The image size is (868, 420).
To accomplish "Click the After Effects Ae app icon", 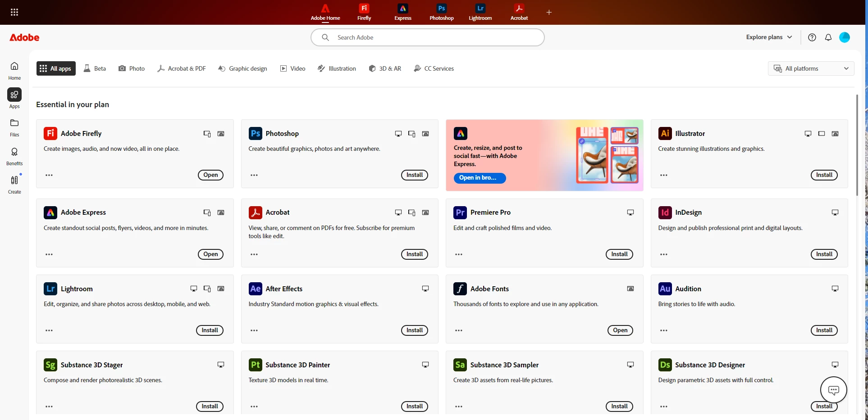I will pos(256,289).
